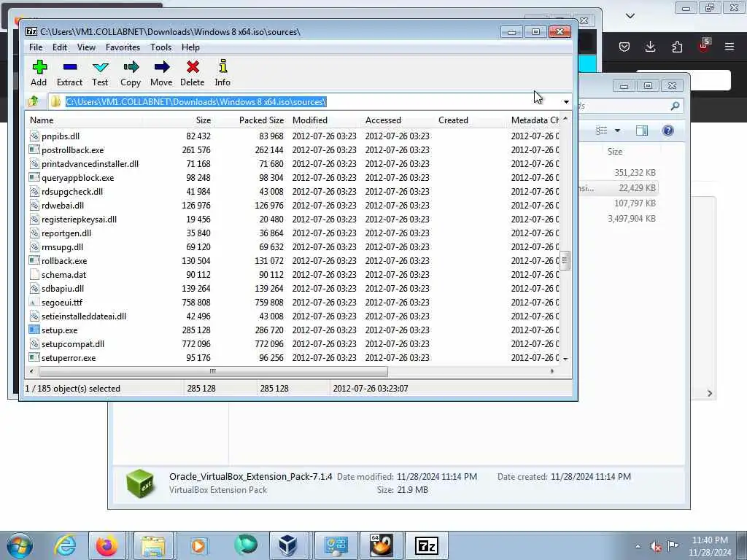Open the Edit menu
The width and height of the screenshot is (747, 560).
60,47
